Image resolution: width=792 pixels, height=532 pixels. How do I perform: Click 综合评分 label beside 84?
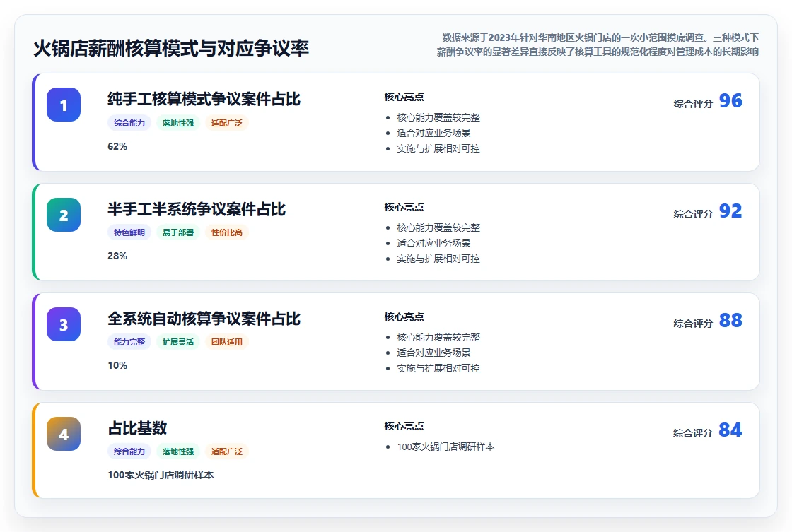(x=693, y=433)
